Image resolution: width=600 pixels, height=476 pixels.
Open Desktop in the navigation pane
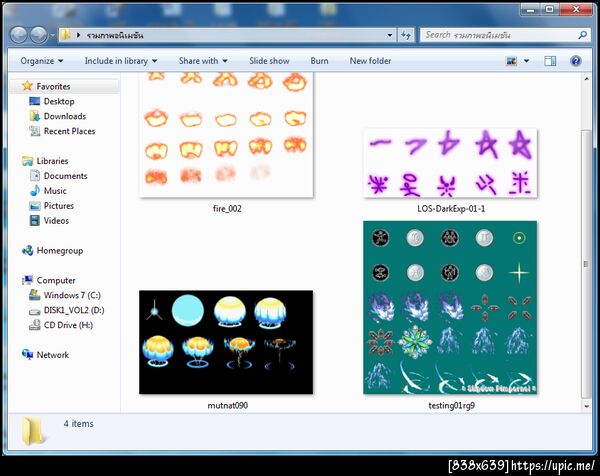59,101
